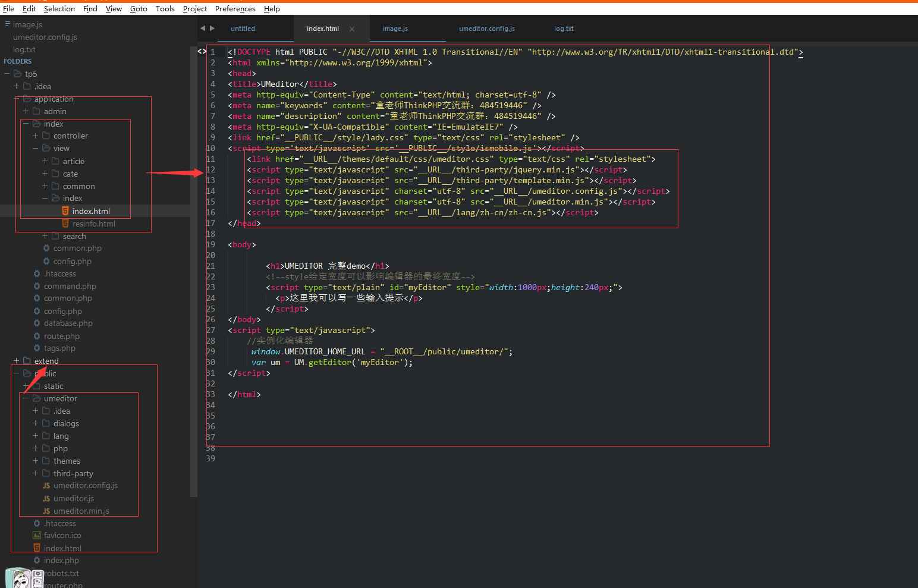Open resinfo.html in the sidebar

coord(93,224)
